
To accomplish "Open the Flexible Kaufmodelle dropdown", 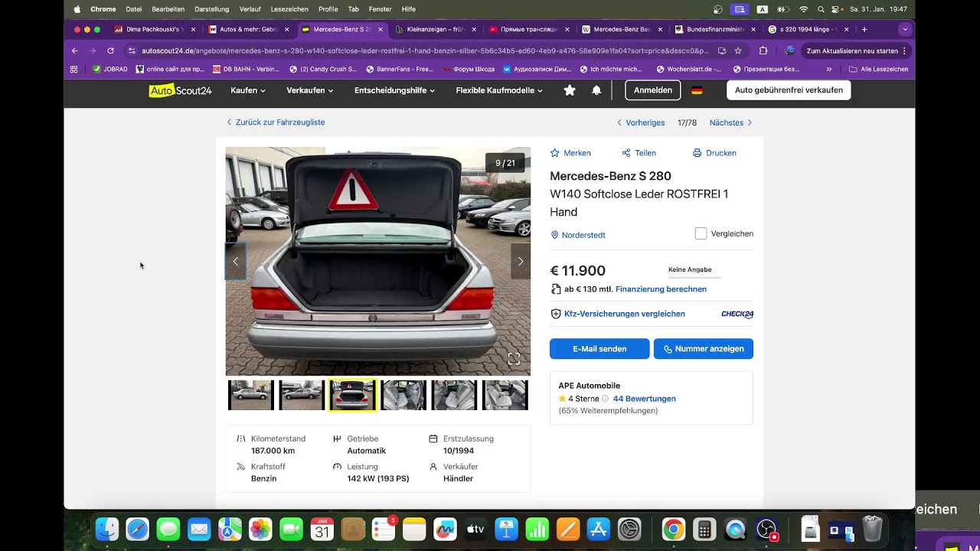I will click(499, 90).
